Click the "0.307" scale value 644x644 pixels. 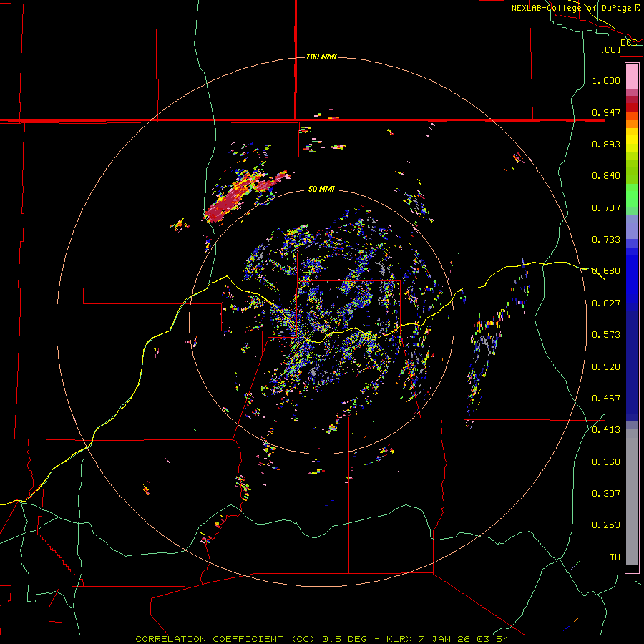(x=606, y=493)
